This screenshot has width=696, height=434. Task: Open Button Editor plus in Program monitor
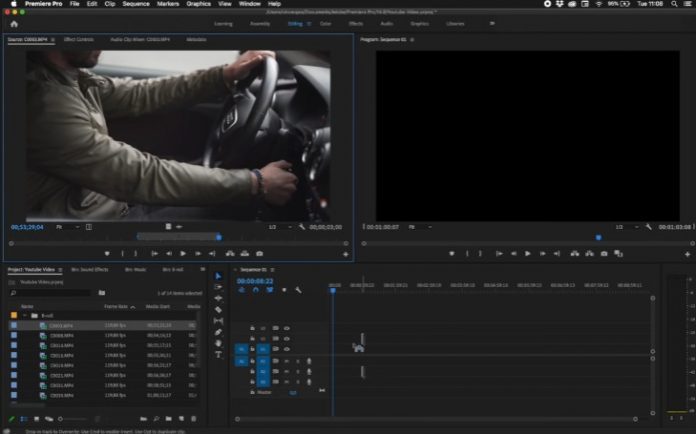coord(688,254)
